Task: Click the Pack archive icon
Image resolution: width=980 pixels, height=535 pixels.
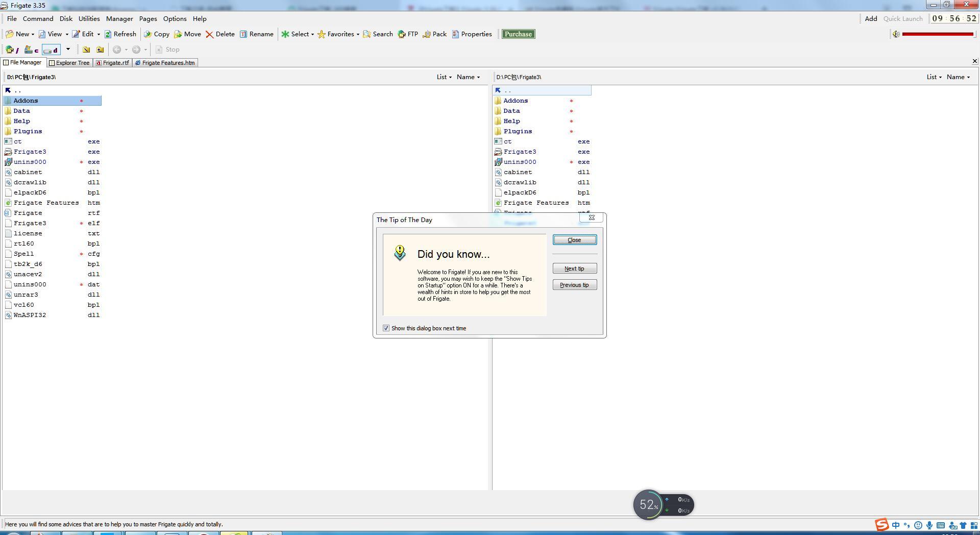Action: point(427,34)
